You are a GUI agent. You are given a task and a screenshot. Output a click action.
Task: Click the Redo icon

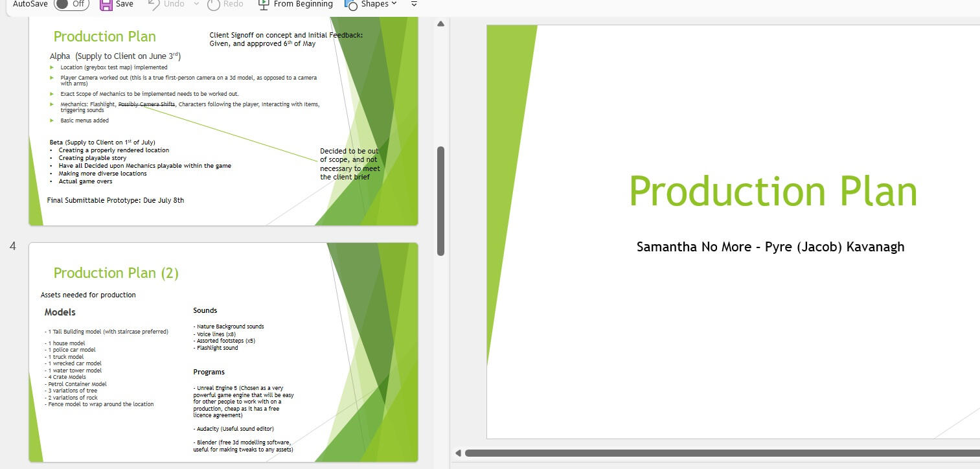(x=214, y=5)
